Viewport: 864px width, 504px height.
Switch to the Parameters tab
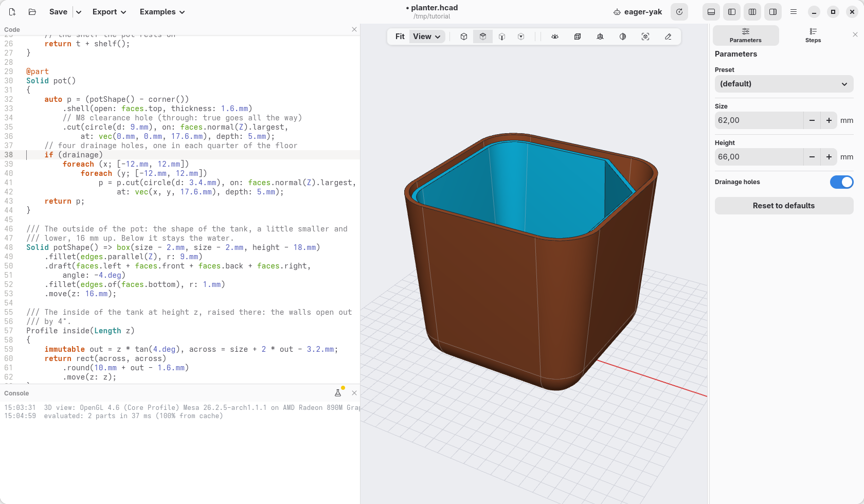(746, 35)
